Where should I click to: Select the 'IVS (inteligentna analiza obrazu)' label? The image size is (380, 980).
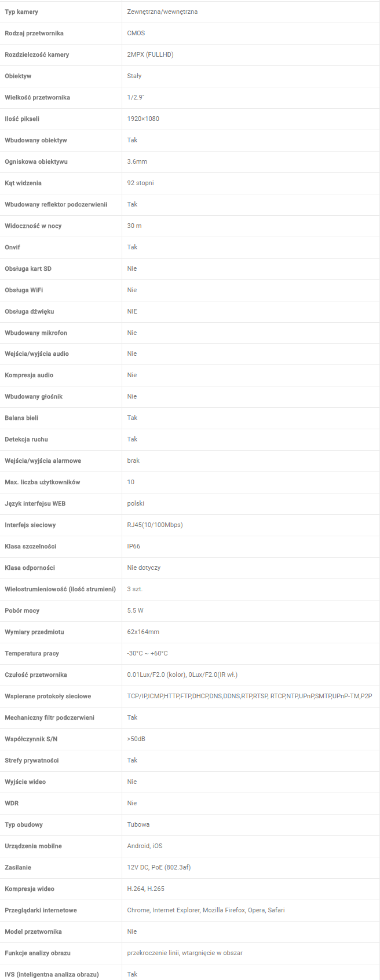coord(52,974)
